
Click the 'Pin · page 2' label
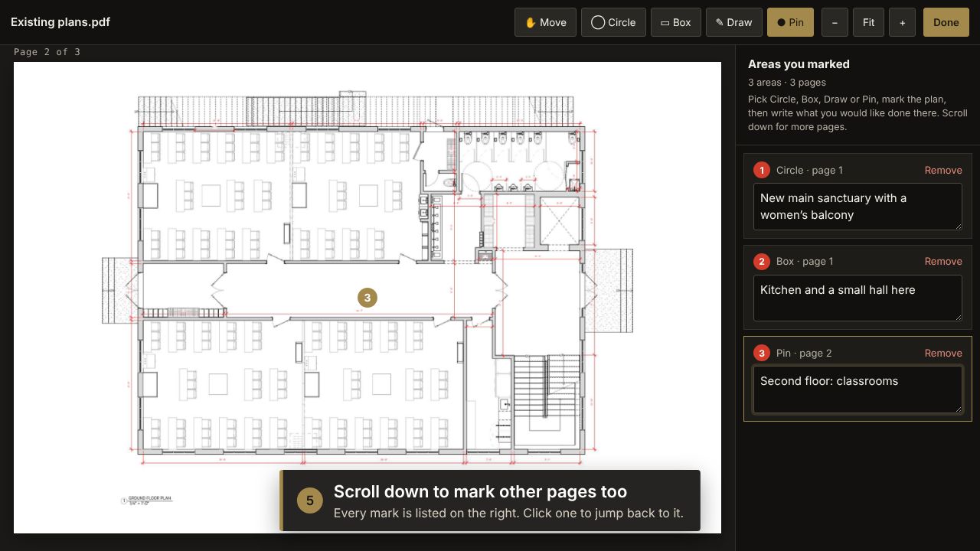(804, 353)
